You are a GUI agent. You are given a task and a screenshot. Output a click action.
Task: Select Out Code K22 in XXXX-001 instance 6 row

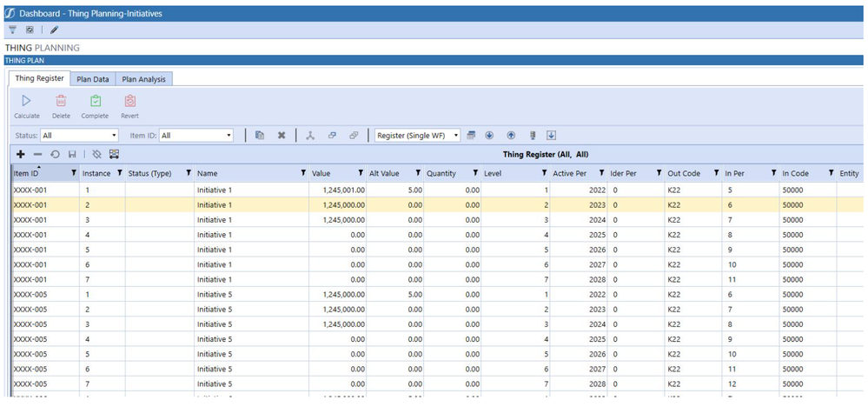pyautogui.click(x=693, y=264)
